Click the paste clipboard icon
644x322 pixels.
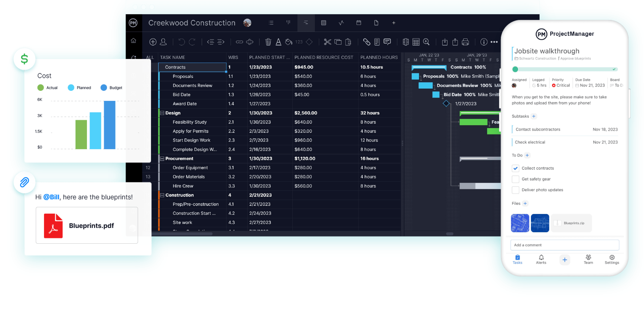coord(348,42)
